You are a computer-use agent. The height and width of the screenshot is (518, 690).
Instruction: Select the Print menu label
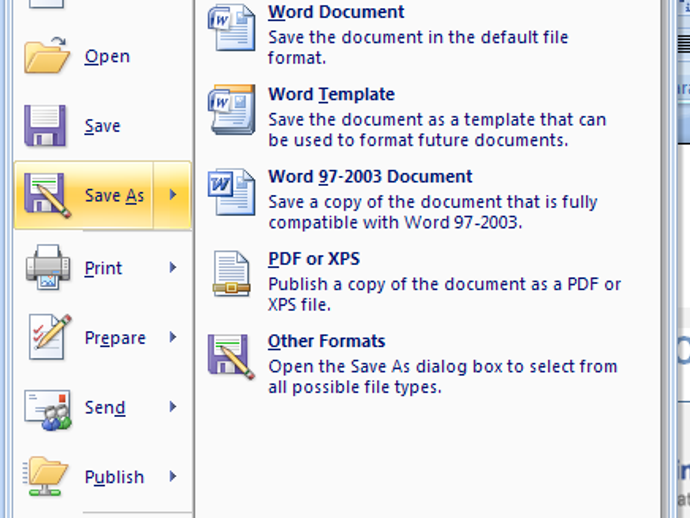coord(103,268)
